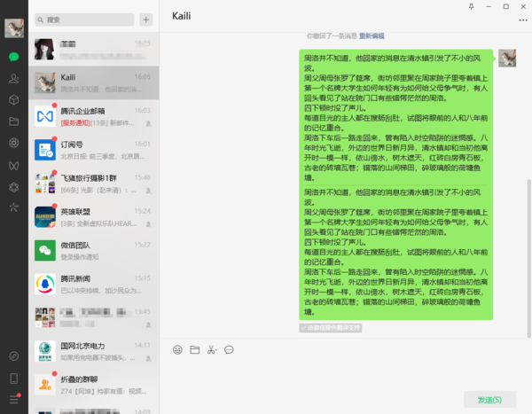
Task: Open the three-dot chat info menu
Action: coord(523,20)
